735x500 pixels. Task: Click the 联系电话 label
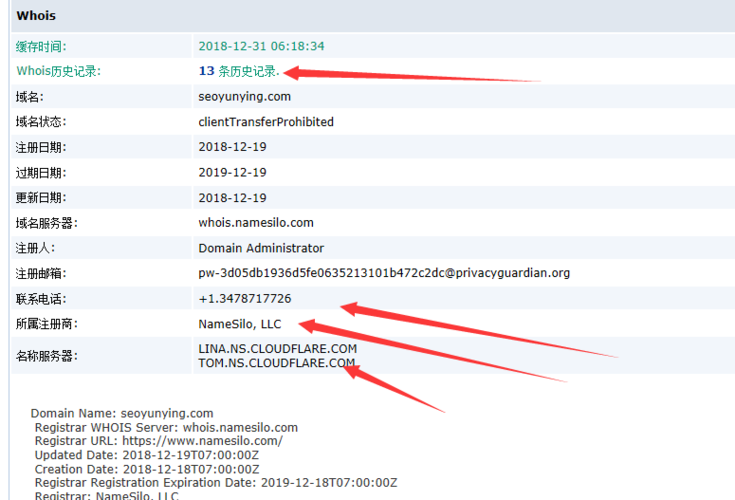tap(41, 299)
